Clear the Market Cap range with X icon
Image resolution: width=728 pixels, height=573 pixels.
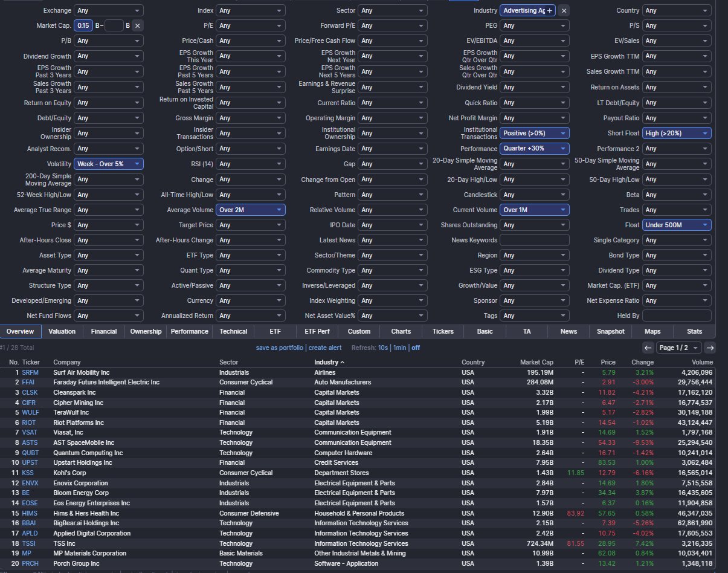point(137,25)
